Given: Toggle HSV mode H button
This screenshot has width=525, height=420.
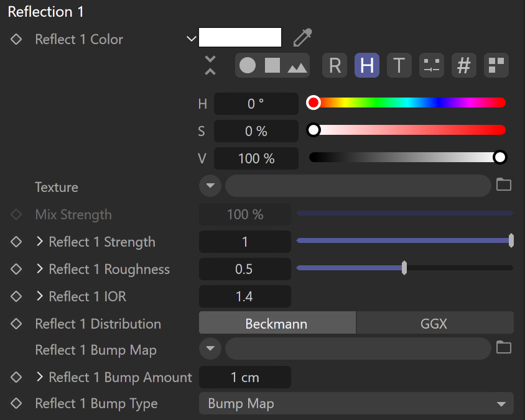Looking at the screenshot, I should (x=367, y=65).
